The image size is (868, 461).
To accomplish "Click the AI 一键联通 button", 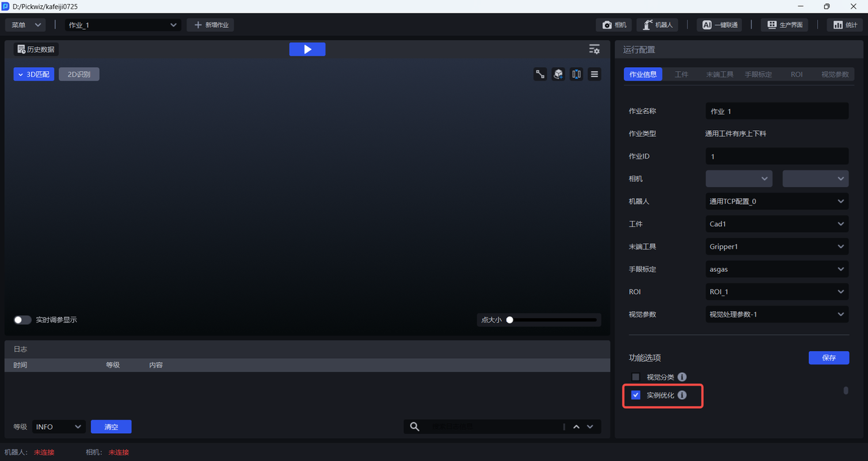I will [719, 25].
